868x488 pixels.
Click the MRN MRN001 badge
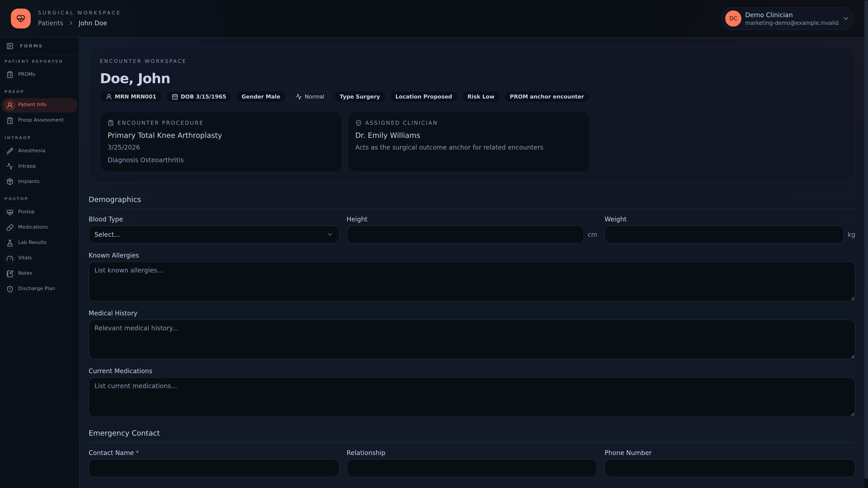coord(131,97)
